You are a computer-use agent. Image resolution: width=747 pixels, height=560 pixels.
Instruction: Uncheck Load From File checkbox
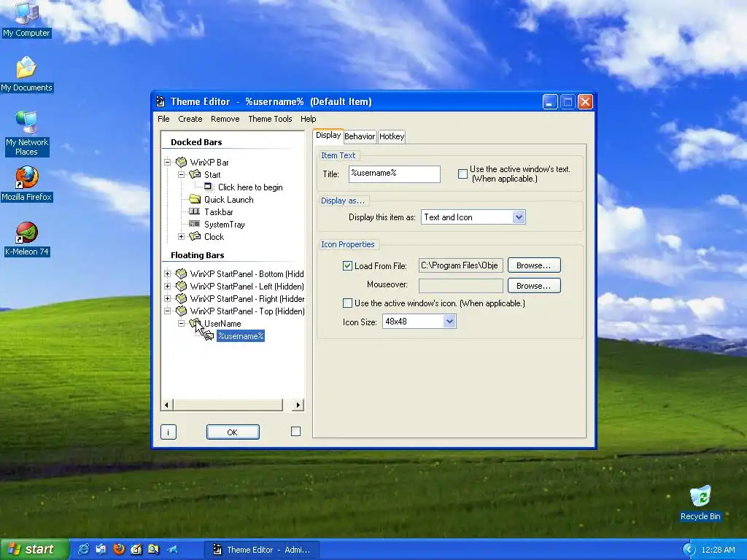click(x=347, y=265)
